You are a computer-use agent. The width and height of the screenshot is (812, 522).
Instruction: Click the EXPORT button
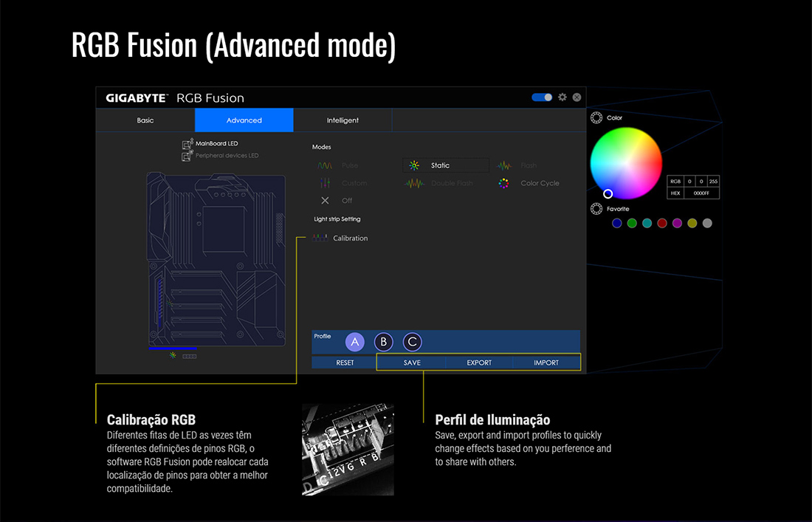(x=479, y=363)
